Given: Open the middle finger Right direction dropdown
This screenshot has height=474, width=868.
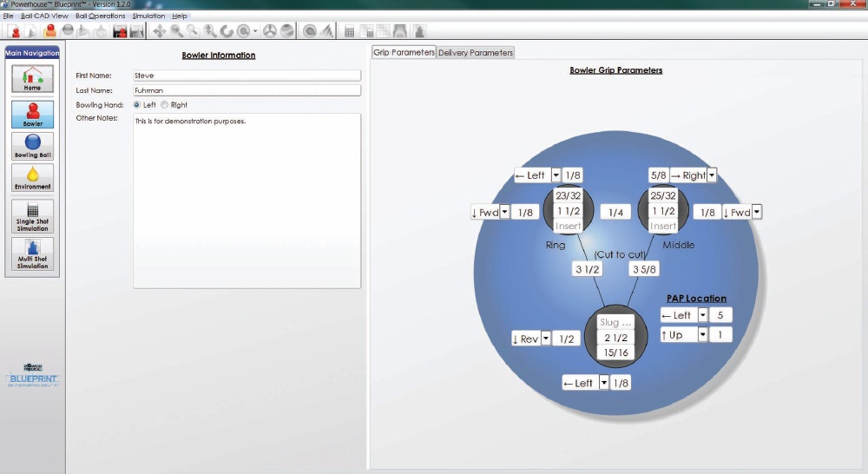Looking at the screenshot, I should coord(712,175).
